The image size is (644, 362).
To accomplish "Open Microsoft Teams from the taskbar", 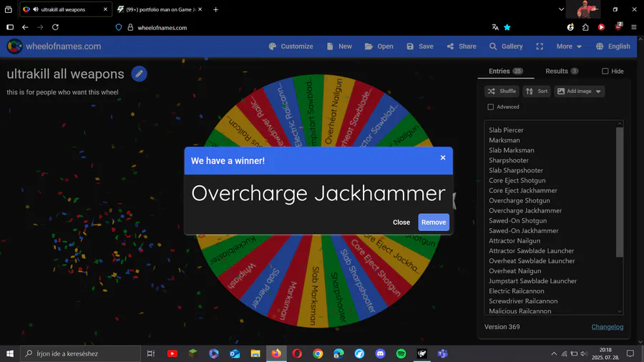I will tap(442, 353).
